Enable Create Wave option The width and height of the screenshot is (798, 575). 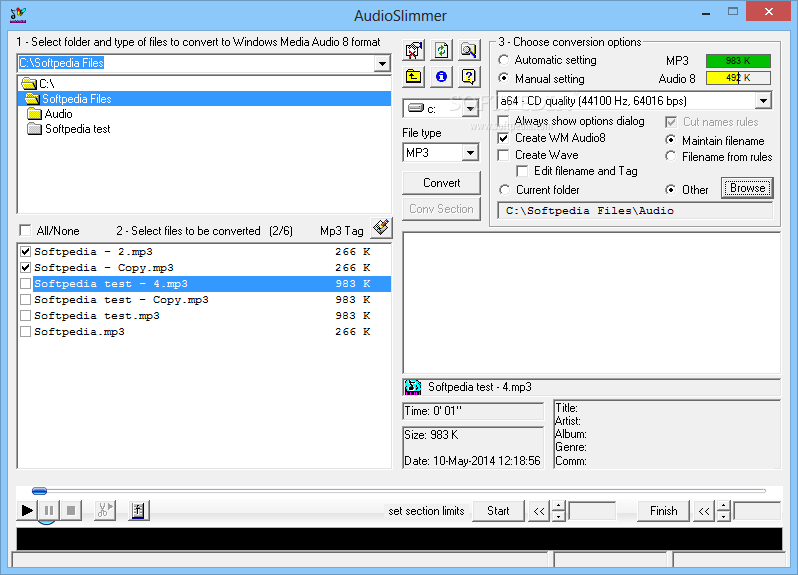(x=503, y=155)
